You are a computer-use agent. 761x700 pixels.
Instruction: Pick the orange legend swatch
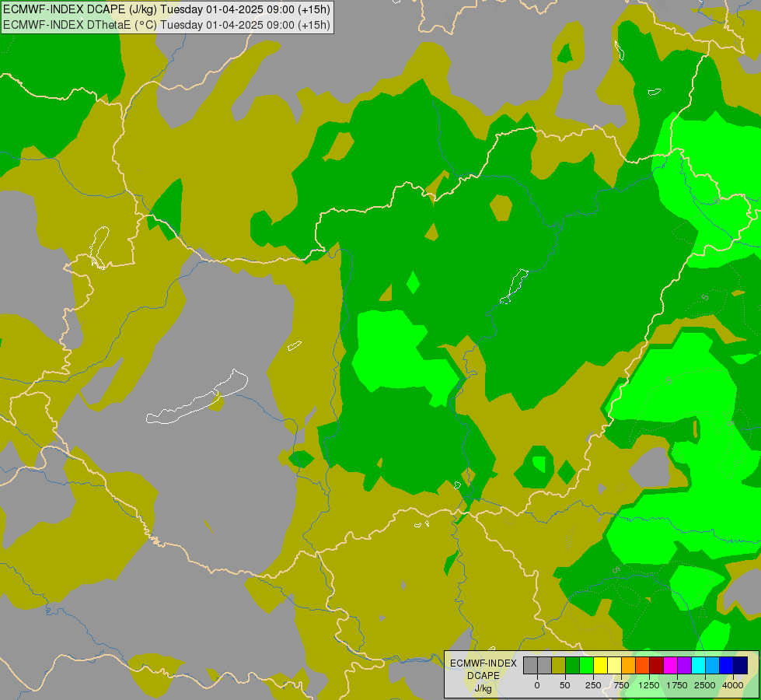pyautogui.click(x=629, y=665)
